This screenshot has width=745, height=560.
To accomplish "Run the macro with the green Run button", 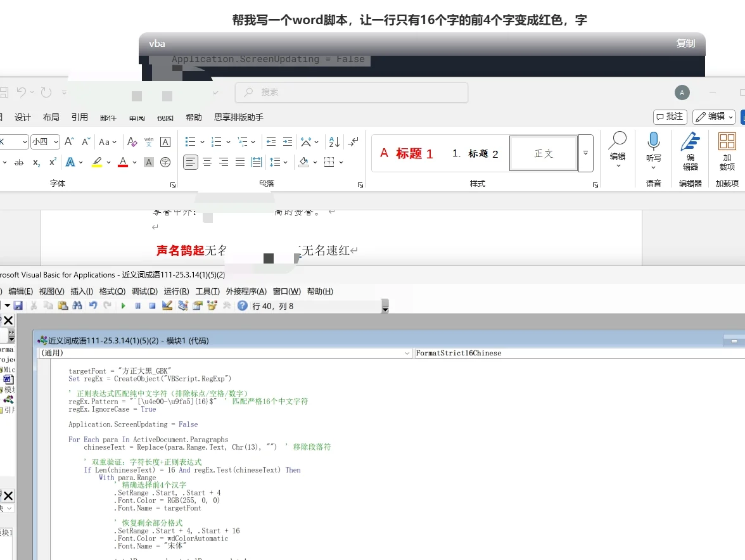I will click(x=122, y=305).
